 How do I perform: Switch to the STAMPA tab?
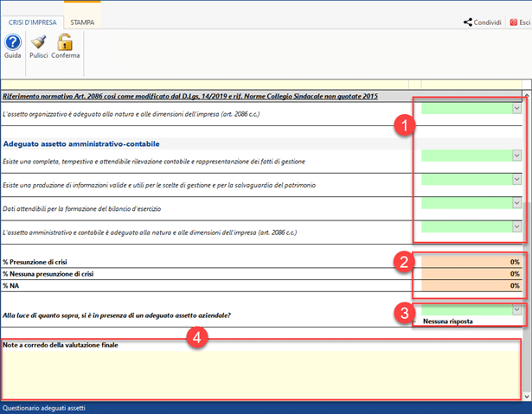(x=82, y=22)
